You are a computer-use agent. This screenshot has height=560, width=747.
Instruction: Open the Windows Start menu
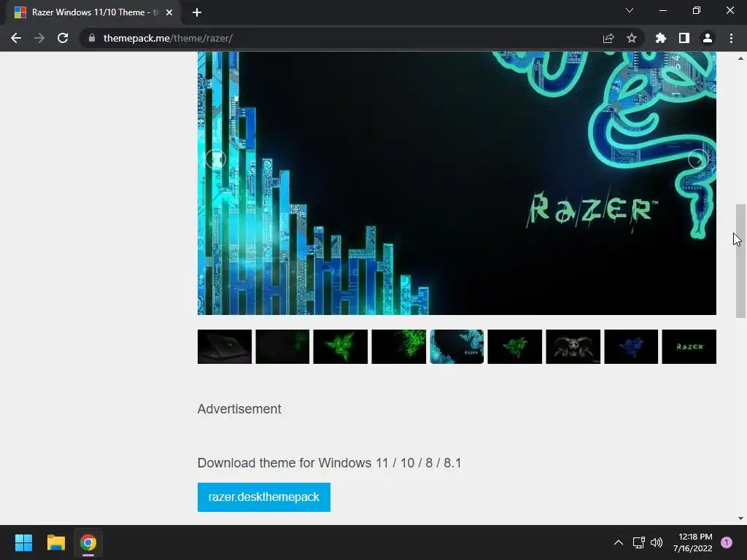point(23,542)
